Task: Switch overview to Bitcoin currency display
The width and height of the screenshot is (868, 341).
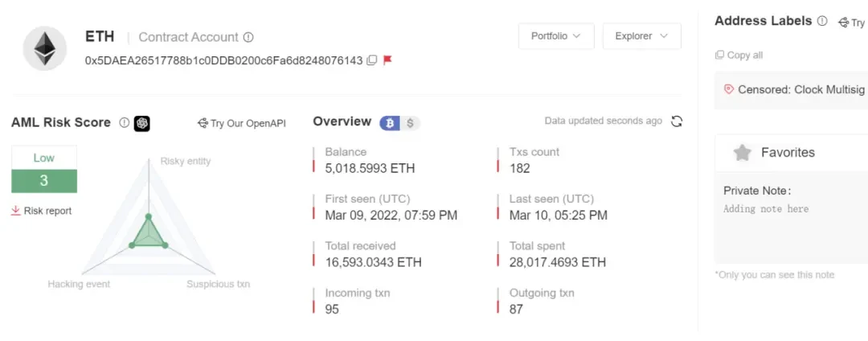Action: 391,123
